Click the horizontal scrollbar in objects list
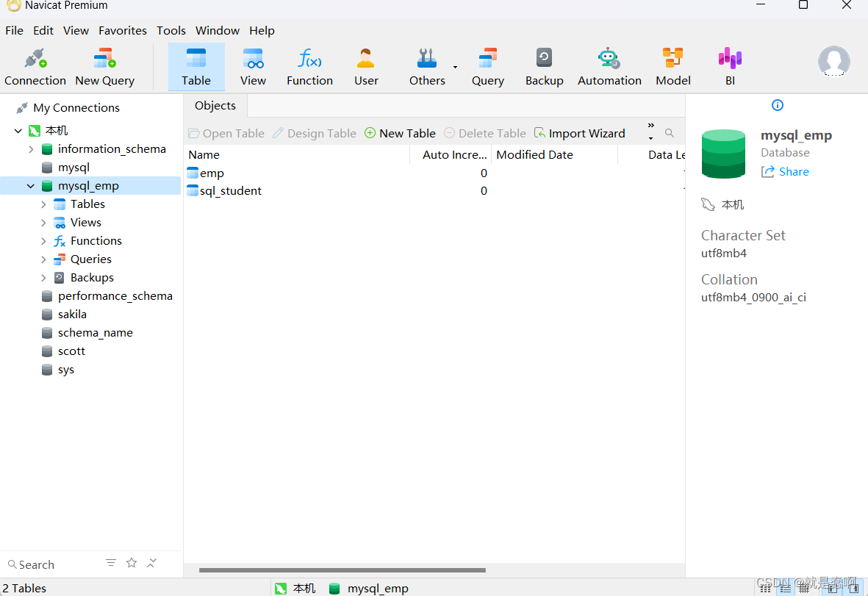868x596 pixels. click(342, 570)
